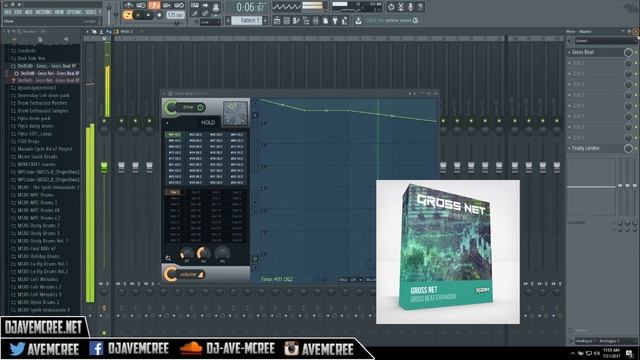Click the song time display 0:06
640x360 pixels.
pyautogui.click(x=251, y=7)
